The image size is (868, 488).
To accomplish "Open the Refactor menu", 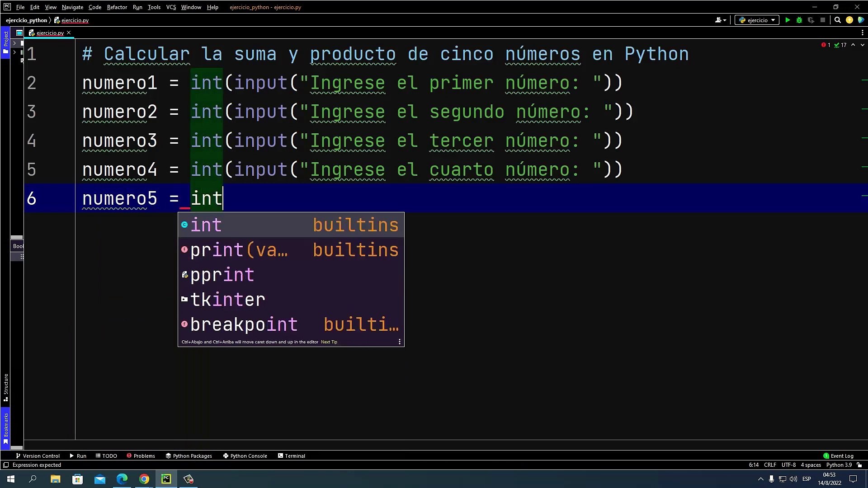I will click(117, 7).
